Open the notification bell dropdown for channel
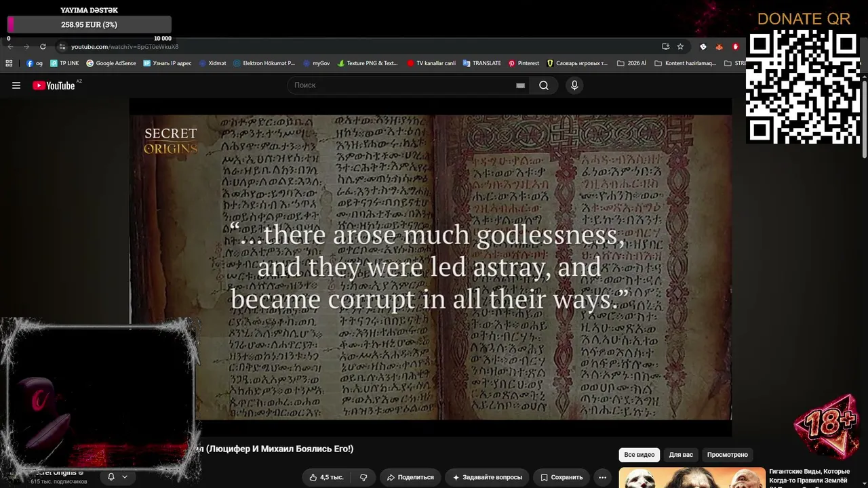The image size is (868, 488). (117, 477)
